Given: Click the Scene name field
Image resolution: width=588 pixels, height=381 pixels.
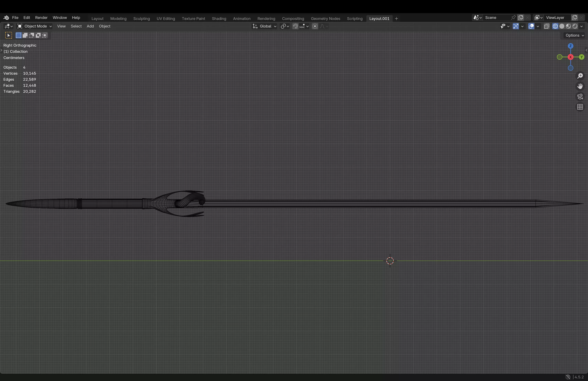Looking at the screenshot, I should (497, 18).
